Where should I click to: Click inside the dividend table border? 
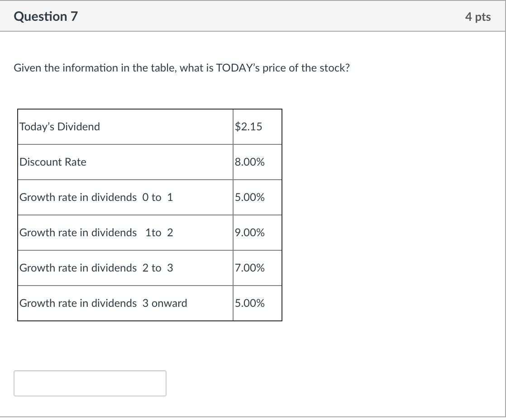(x=149, y=215)
